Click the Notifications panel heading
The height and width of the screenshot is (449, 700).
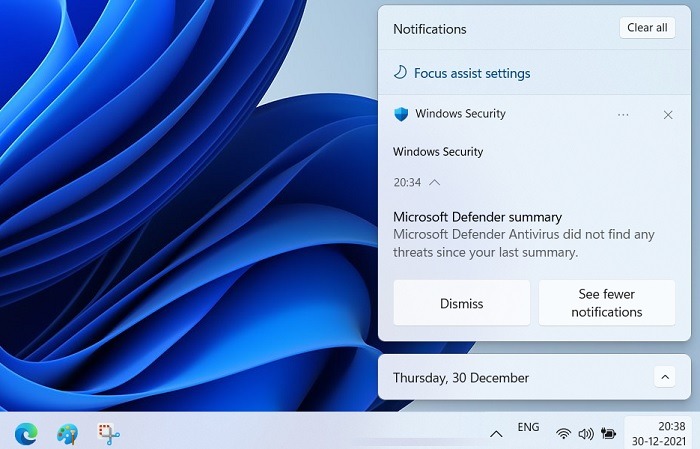coord(429,29)
